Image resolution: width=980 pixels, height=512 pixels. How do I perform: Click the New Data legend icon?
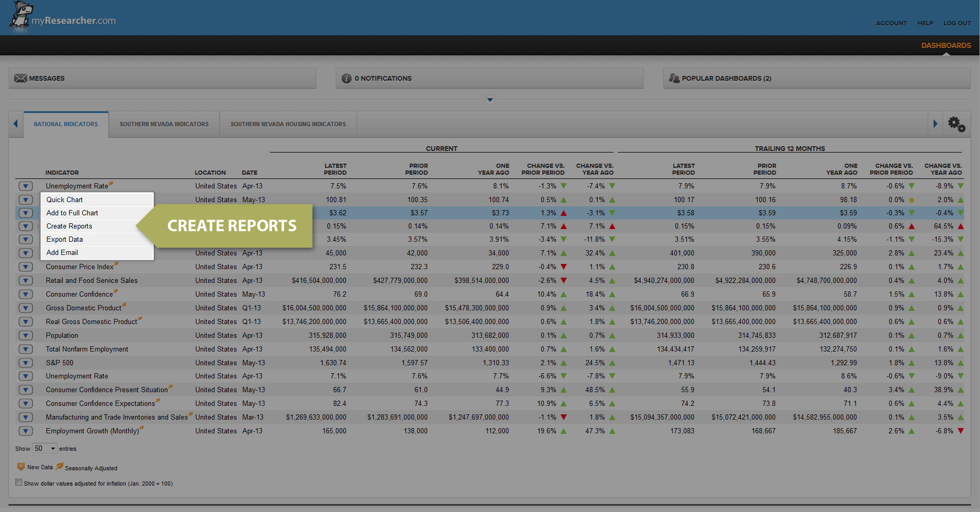[x=21, y=467]
